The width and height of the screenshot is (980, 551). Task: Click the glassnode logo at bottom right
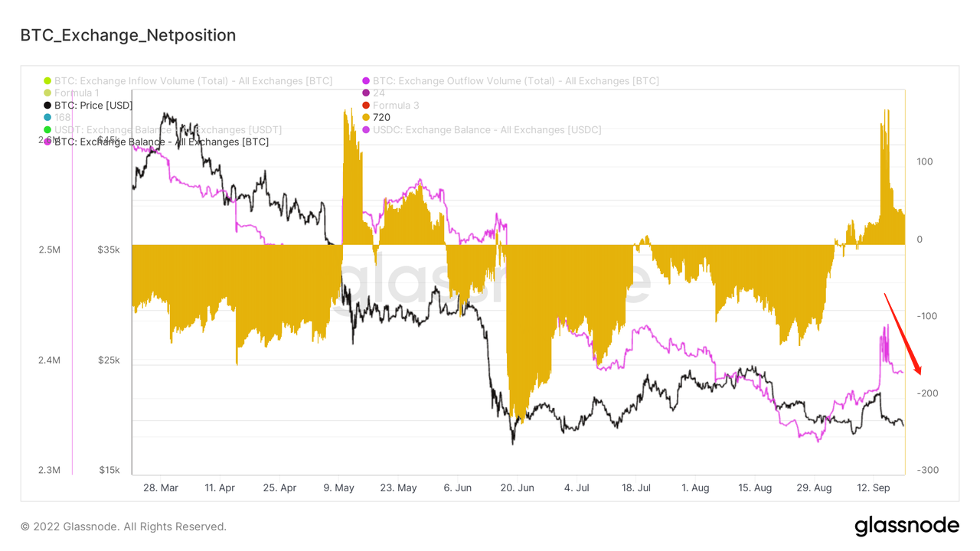click(x=906, y=526)
